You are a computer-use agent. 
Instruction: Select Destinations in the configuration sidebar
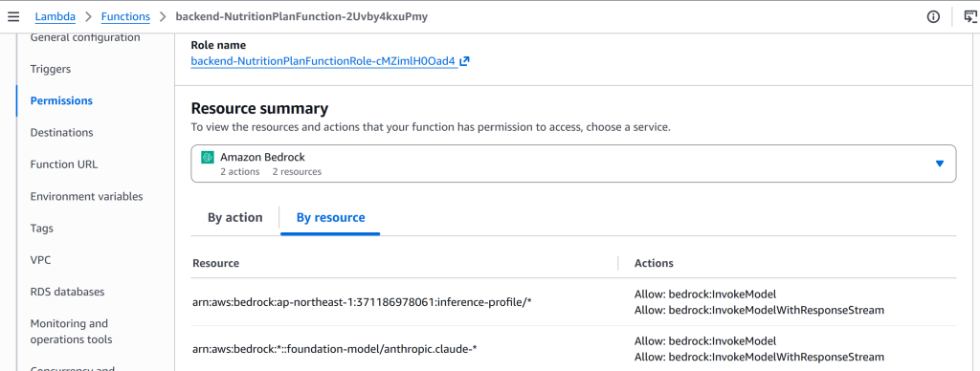tap(62, 132)
